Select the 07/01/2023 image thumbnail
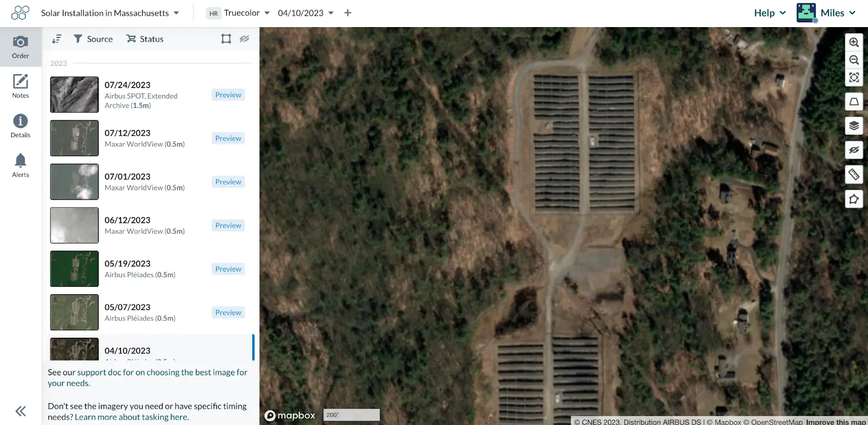868x425 pixels. pyautogui.click(x=74, y=182)
